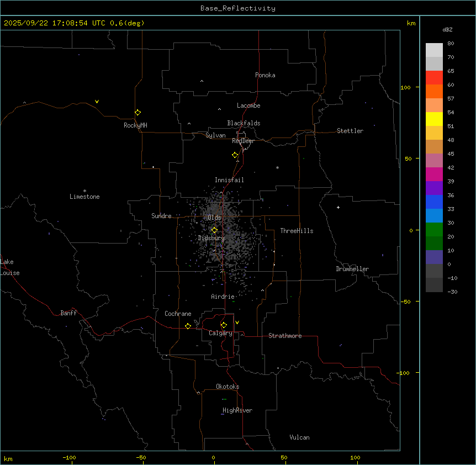The image size is (476, 465).
Task: Click the Vulcan label on the map
Action: [x=299, y=437]
